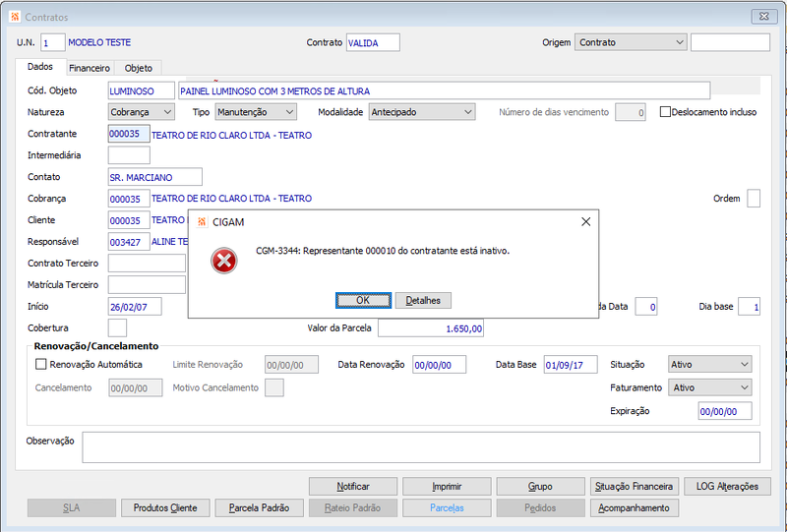The width and height of the screenshot is (787, 532).
Task: Click the Contratos window title icon
Action: coord(15,17)
